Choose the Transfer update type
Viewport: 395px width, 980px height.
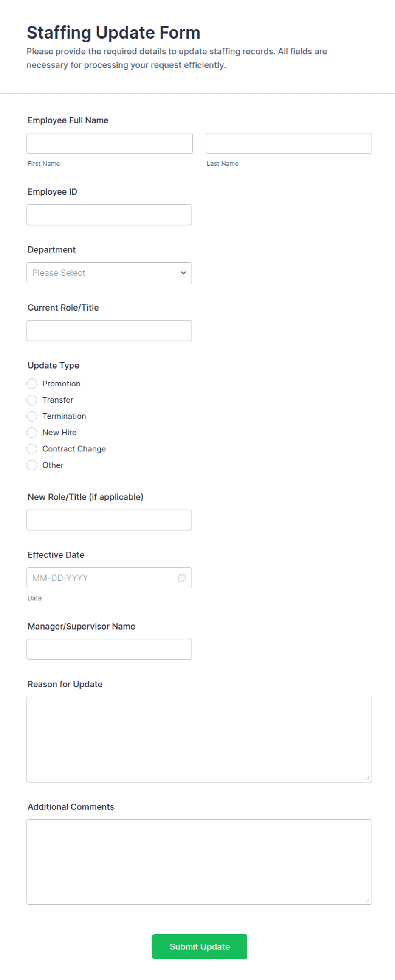click(x=32, y=400)
